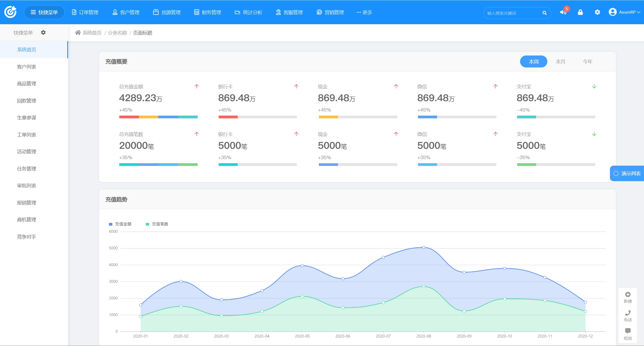The height and width of the screenshot is (346, 644).
Task: Open notifications speaker icon with badge
Action: [563, 12]
